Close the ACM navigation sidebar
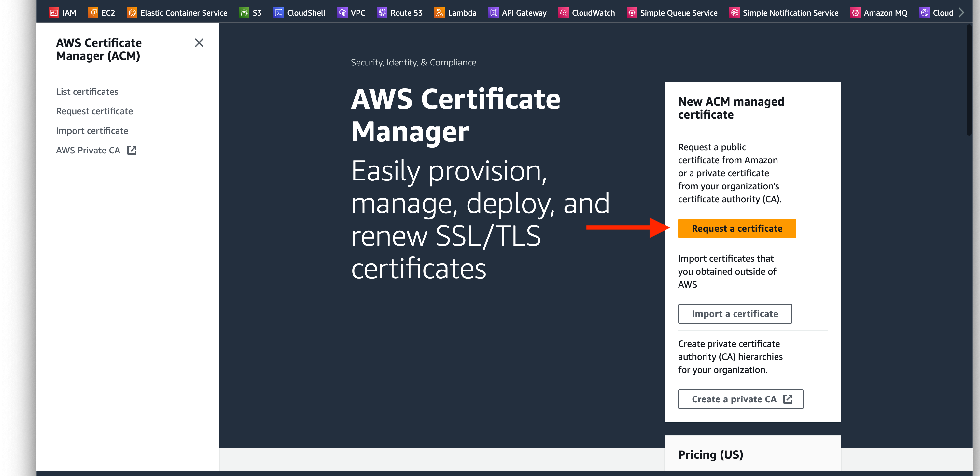Image resolution: width=980 pixels, height=476 pixels. click(199, 43)
